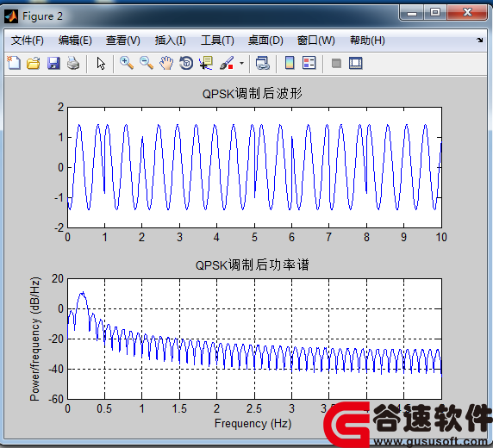Maximize the Figure 2 window
The height and width of the screenshot is (448, 493).
click(435, 13)
